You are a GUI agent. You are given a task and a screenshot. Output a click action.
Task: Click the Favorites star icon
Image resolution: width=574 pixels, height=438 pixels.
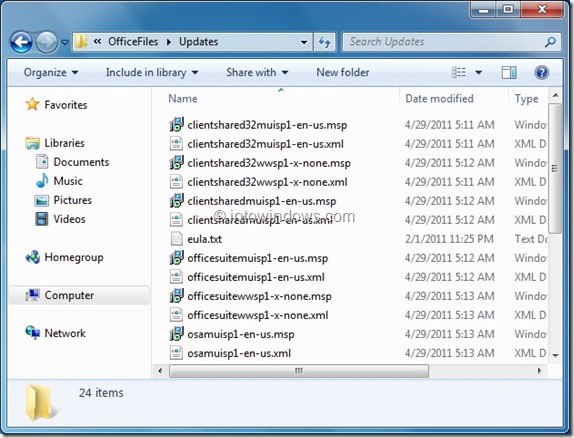[32, 104]
